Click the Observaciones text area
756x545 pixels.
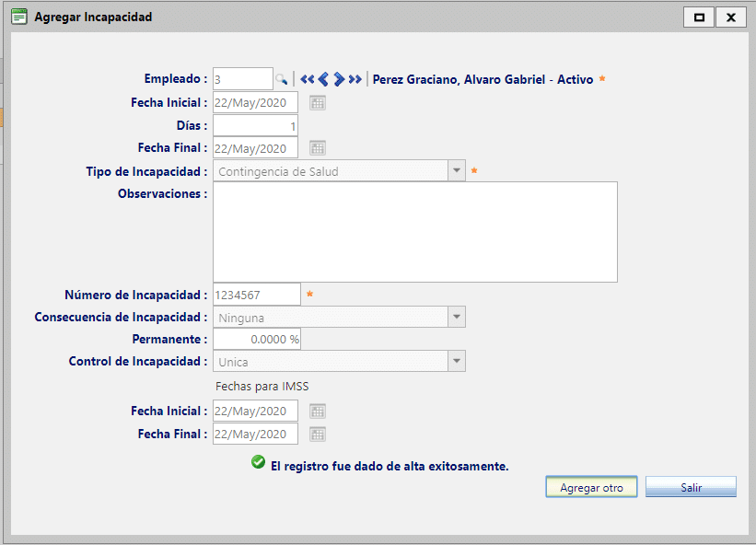(x=414, y=231)
